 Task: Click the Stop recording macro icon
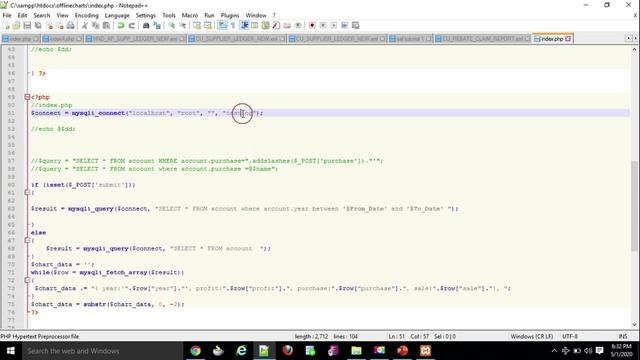(323, 26)
